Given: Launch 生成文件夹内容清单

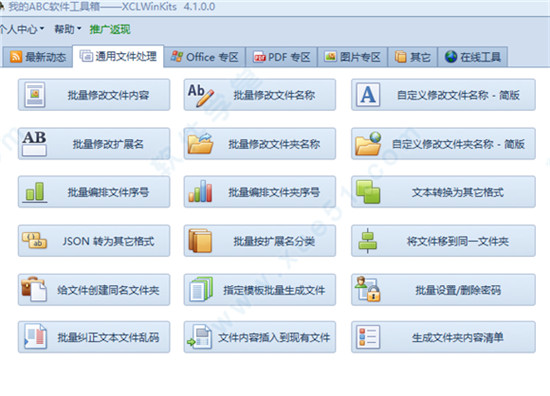Looking at the screenshot, I should pos(443,337).
